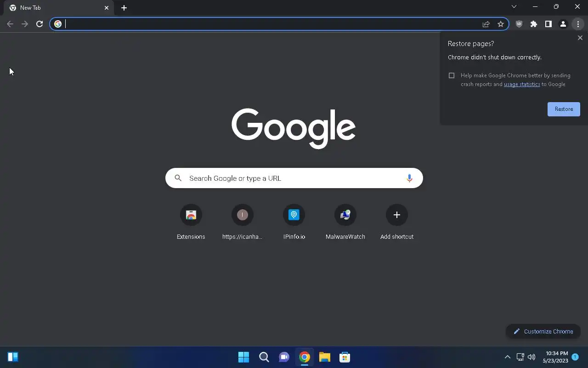Click the Google logo
The image size is (588, 368).
point(294,128)
